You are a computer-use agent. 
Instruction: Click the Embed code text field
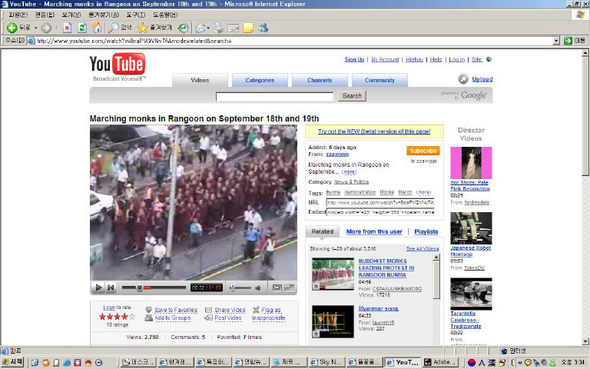[x=380, y=212]
